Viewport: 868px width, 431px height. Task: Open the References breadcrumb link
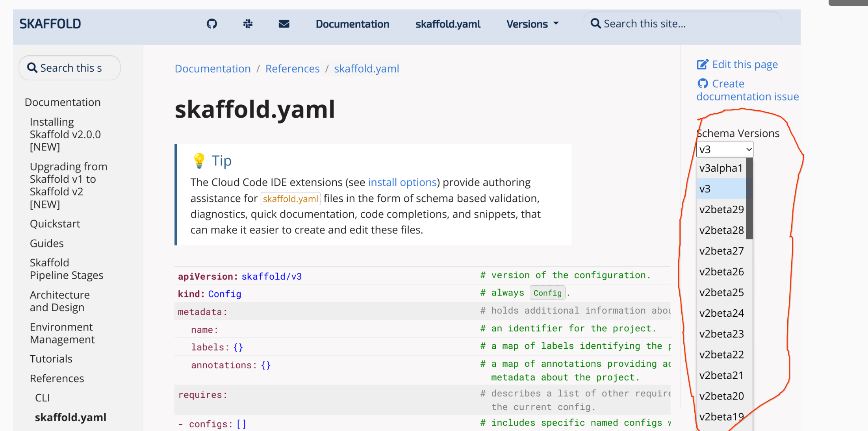coord(292,68)
